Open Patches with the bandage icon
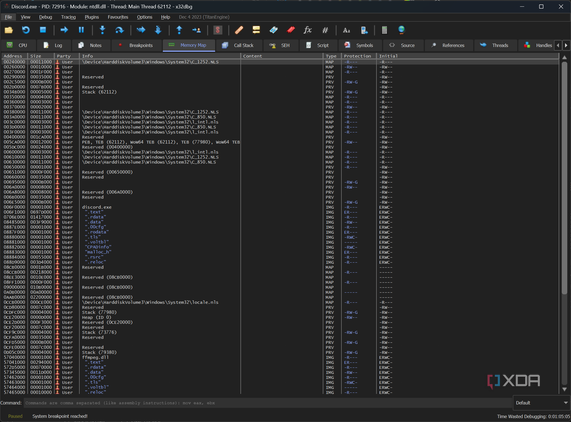The image size is (571, 422). [x=239, y=30]
